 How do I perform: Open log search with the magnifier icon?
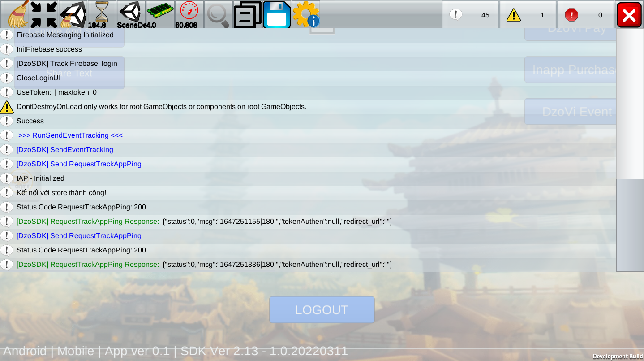219,14
